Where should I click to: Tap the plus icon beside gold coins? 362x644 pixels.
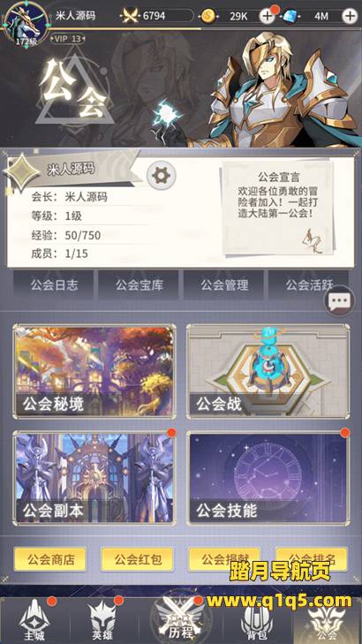tap(267, 17)
